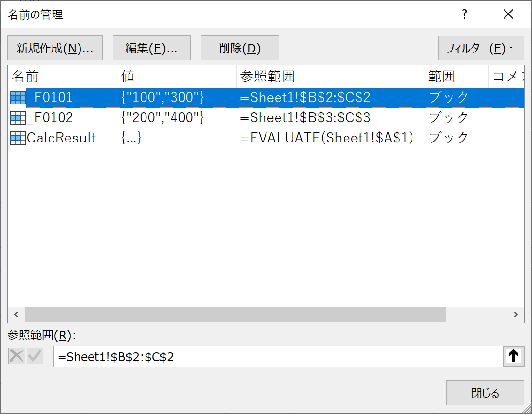Select the _F0101 name row
This screenshot has width=532, height=414.
pos(266,98)
